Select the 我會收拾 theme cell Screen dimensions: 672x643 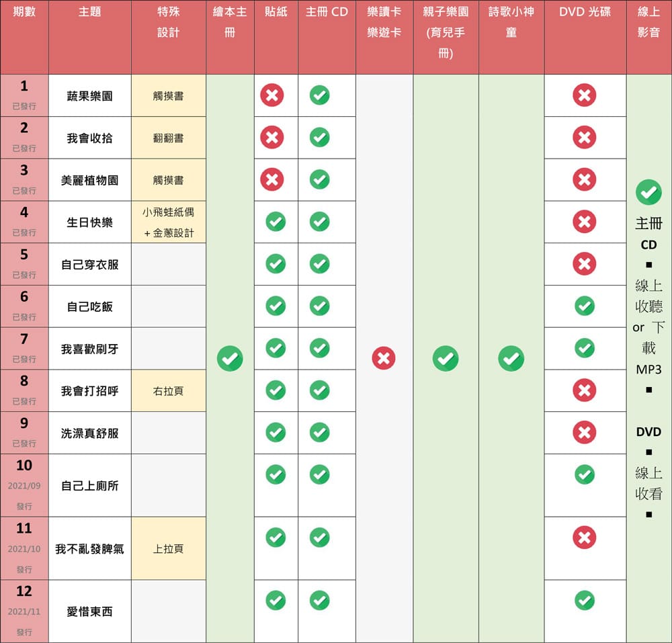point(89,138)
